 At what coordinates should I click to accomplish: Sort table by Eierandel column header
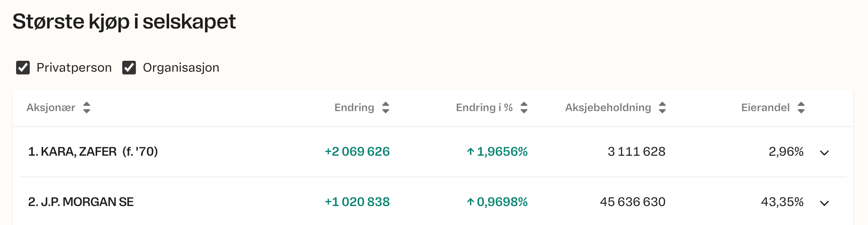click(765, 108)
